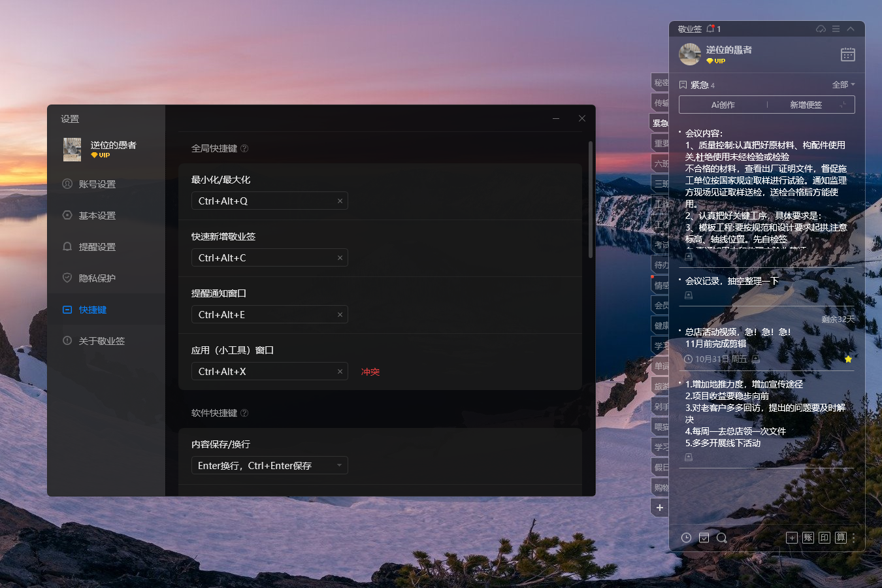This screenshot has height=588, width=882.
Task: Clear the Ctrl+Alt+C shortcut with its X
Action: [x=340, y=258]
